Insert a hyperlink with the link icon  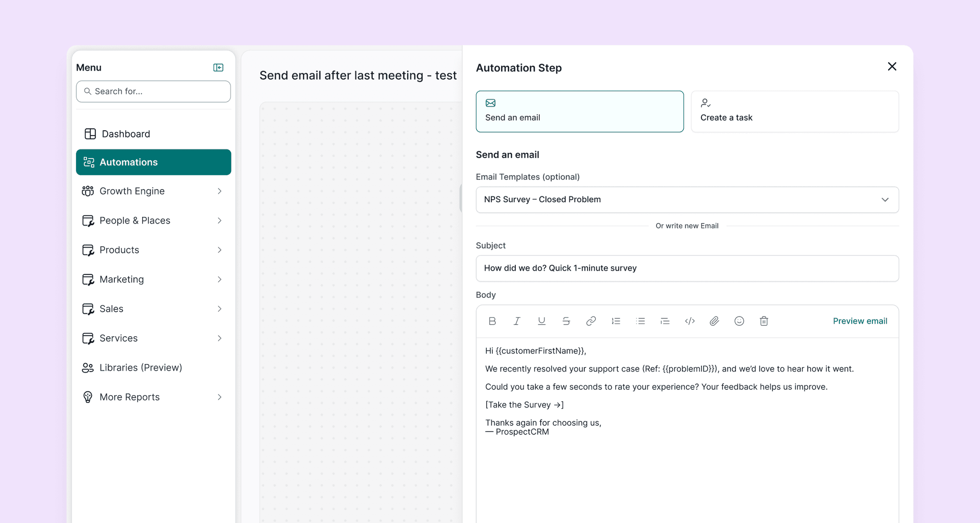(591, 321)
